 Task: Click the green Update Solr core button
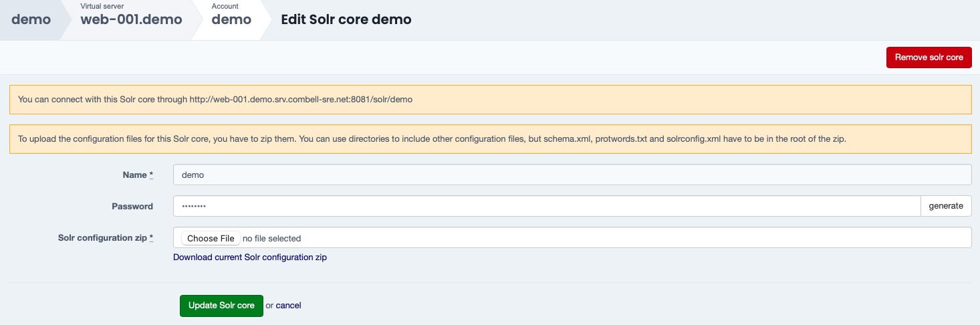[x=221, y=306]
